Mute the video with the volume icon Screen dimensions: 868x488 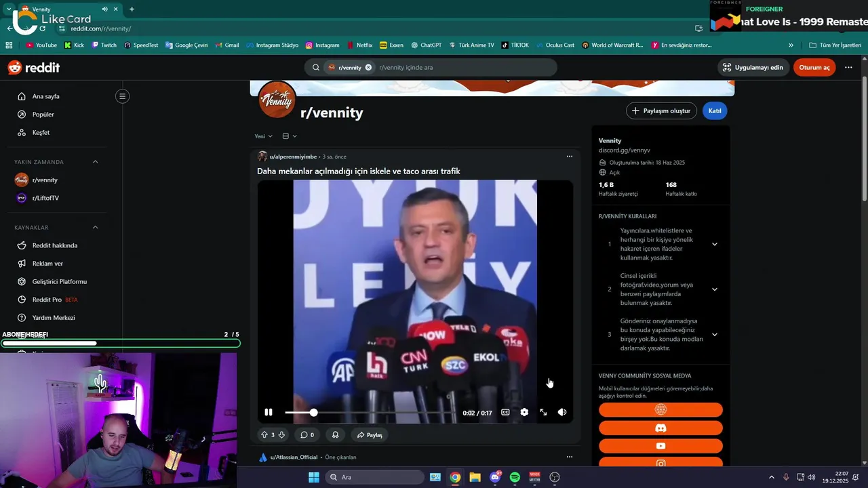tap(562, 412)
